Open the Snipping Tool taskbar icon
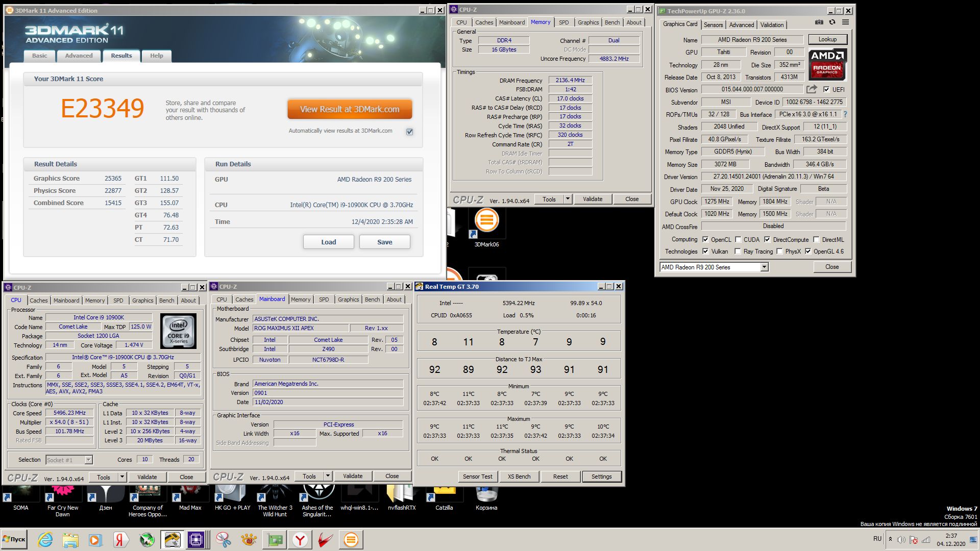This screenshot has width=980, height=551. coord(223,540)
